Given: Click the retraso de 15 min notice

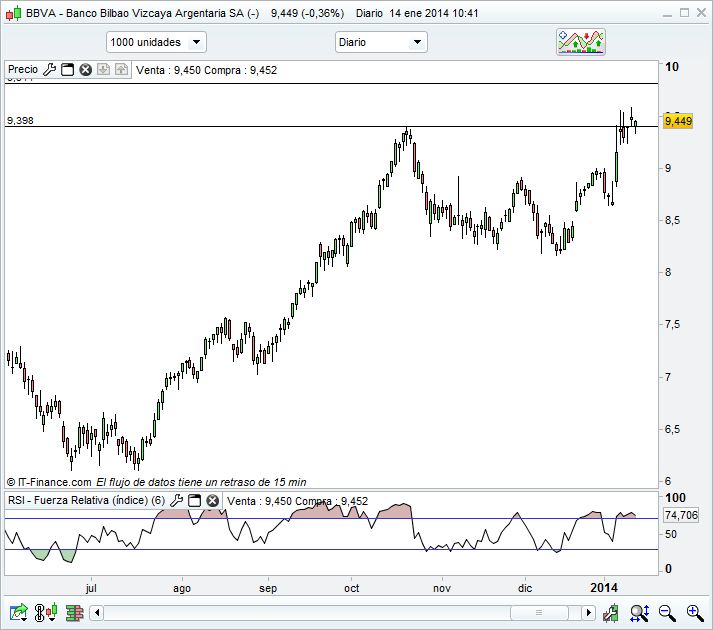Looking at the screenshot, I should click(201, 482).
